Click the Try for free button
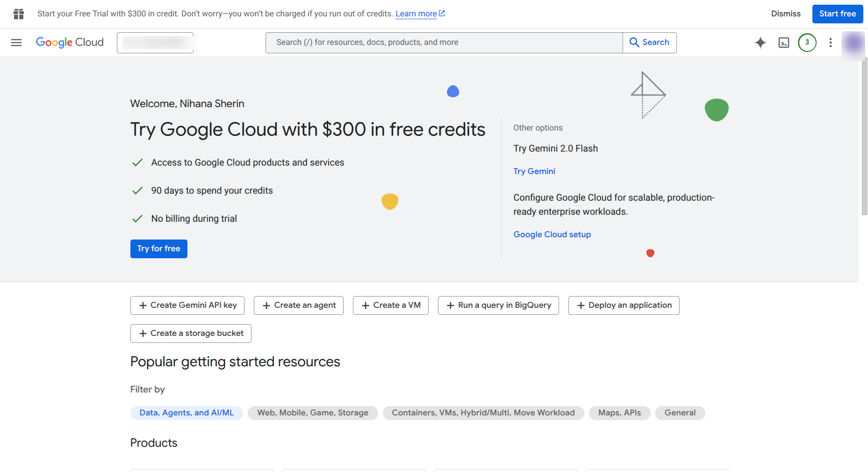The height and width of the screenshot is (472, 868). click(159, 249)
